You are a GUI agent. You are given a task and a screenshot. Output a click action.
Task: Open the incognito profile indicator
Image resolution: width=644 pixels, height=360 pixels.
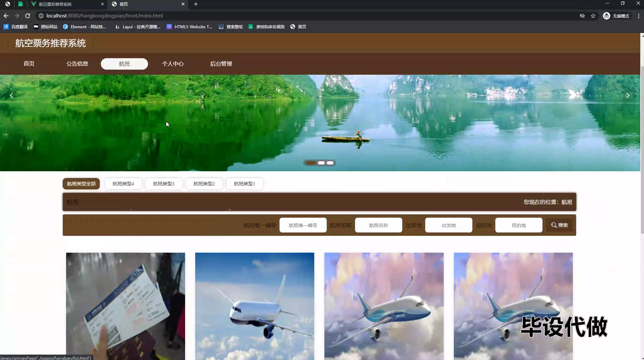616,16
